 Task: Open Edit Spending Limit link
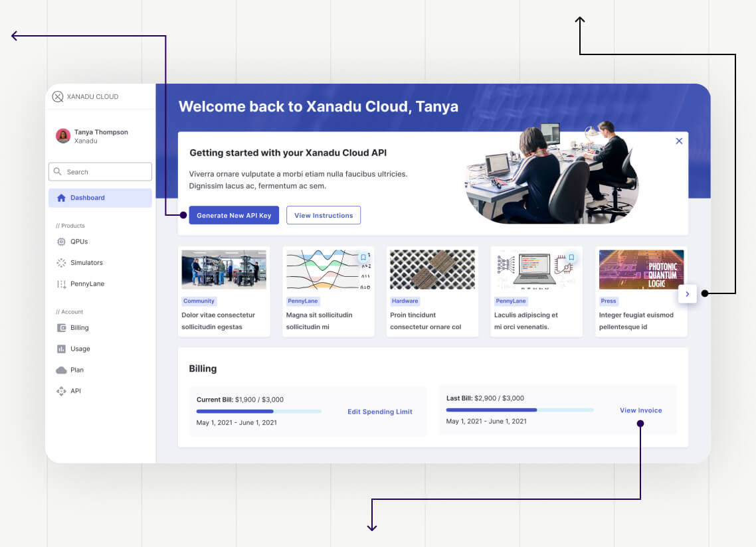pos(380,412)
